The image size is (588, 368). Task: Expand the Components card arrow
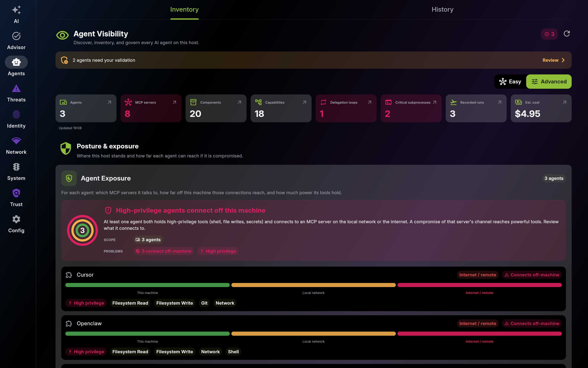(239, 102)
